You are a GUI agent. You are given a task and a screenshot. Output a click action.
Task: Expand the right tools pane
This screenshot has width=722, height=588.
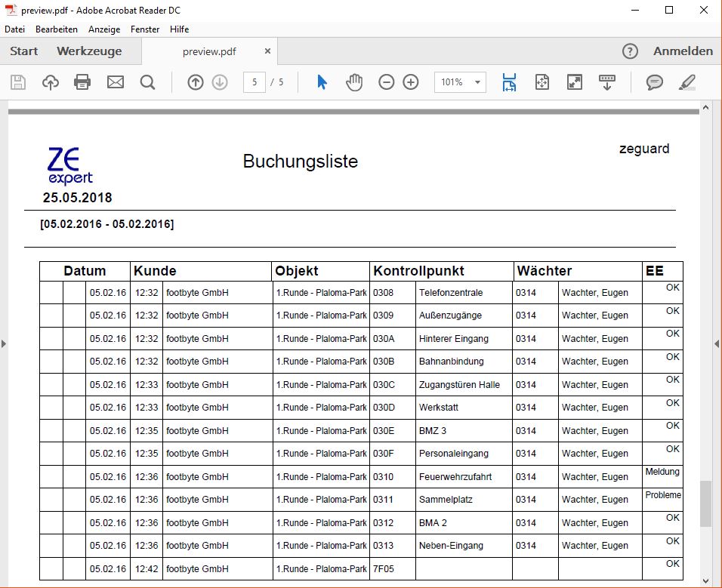coord(717,343)
